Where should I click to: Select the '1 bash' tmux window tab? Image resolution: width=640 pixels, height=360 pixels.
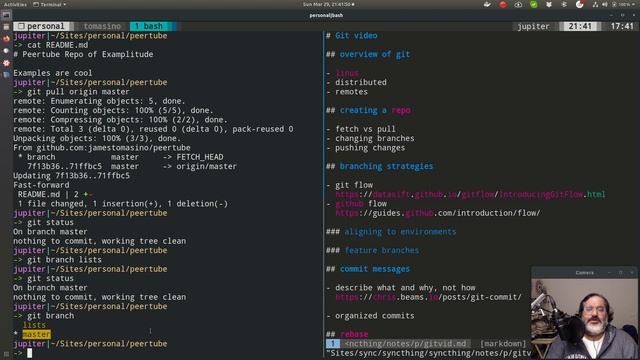tap(149, 26)
